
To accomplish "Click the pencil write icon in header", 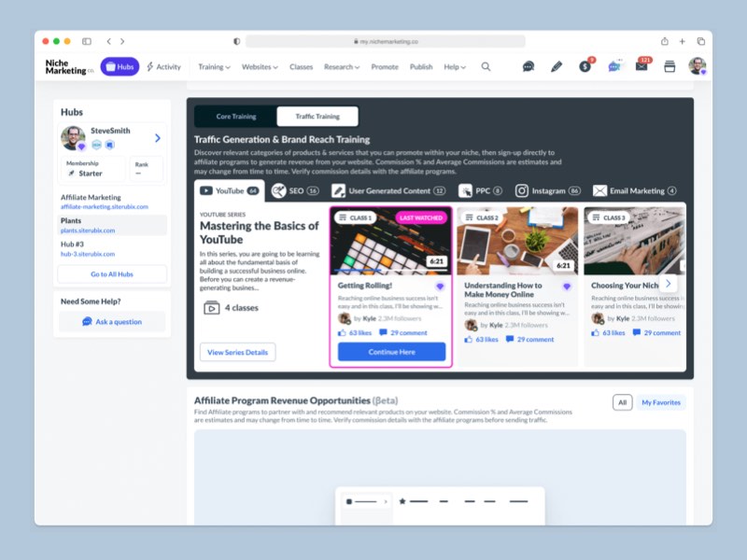I will coord(557,67).
